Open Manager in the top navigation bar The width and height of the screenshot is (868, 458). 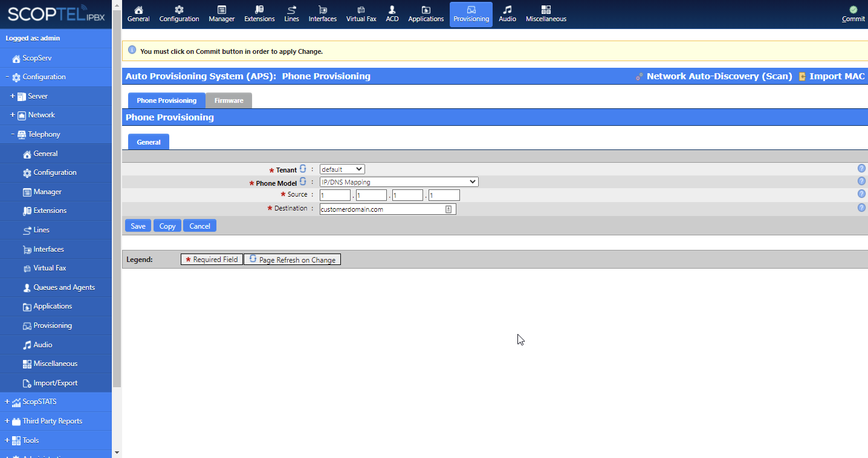(x=222, y=15)
